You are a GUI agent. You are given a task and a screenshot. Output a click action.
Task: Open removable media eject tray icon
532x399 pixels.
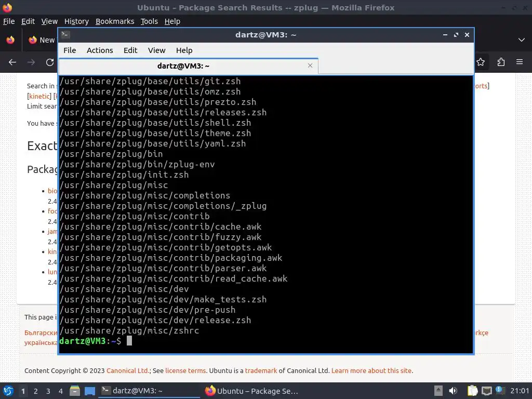click(438, 391)
